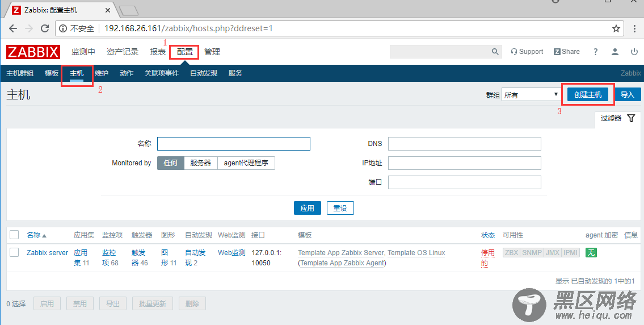Click the browser back arrow
Image resolution: width=644 pixels, height=325 pixels.
point(13,29)
